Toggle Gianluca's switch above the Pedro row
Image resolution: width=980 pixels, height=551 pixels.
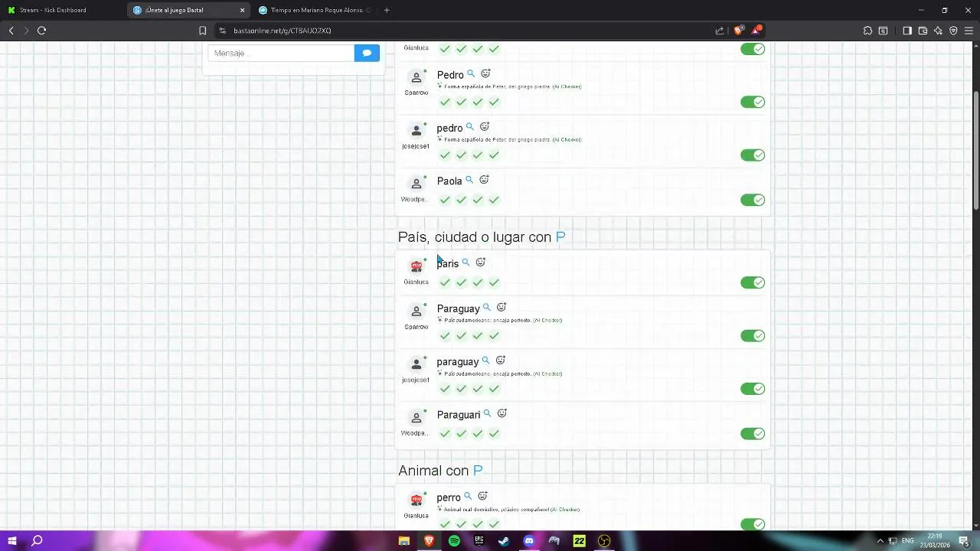[x=753, y=49]
